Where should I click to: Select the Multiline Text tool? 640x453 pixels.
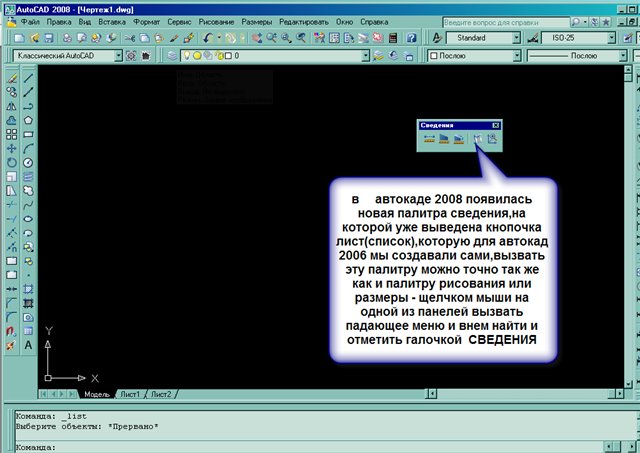click(28, 345)
